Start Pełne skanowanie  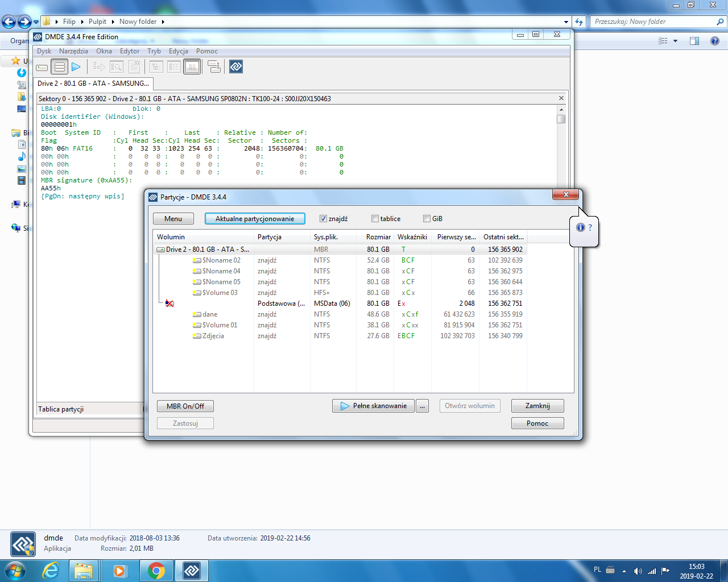click(x=374, y=406)
